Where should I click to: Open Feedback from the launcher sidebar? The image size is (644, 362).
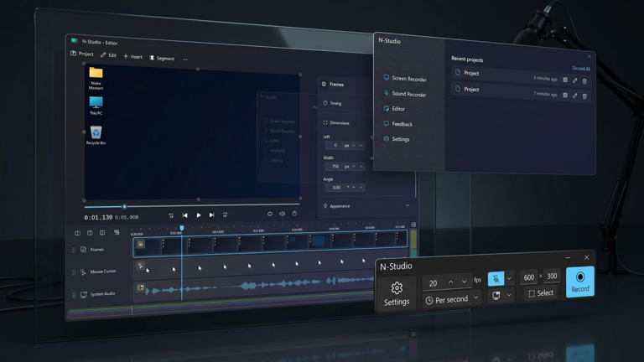(x=398, y=123)
